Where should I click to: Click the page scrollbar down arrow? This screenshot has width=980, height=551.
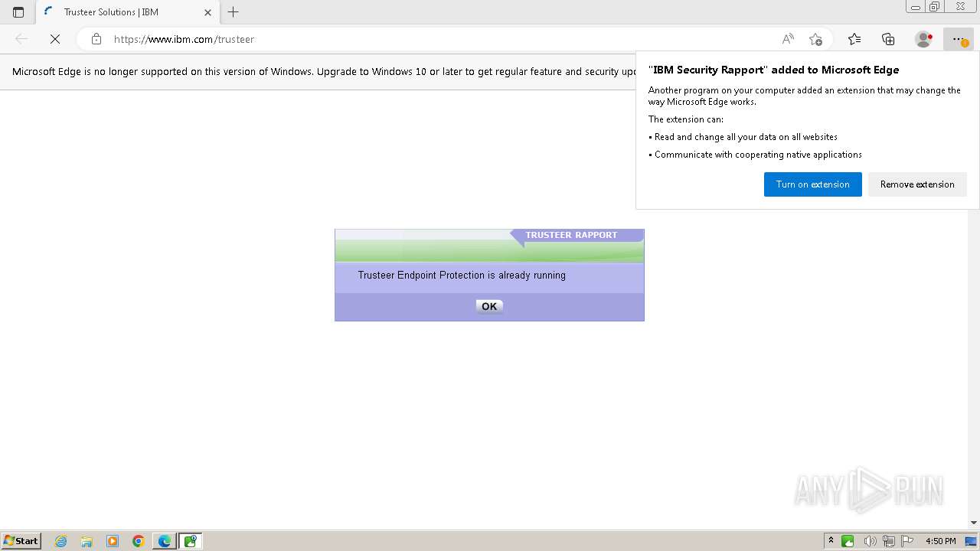(974, 523)
